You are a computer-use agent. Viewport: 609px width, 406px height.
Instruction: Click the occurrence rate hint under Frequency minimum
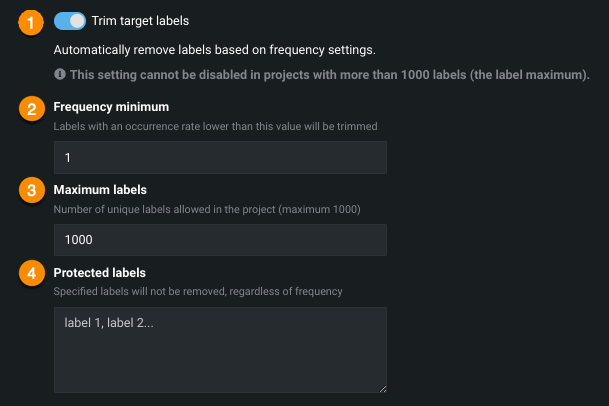[215, 126]
